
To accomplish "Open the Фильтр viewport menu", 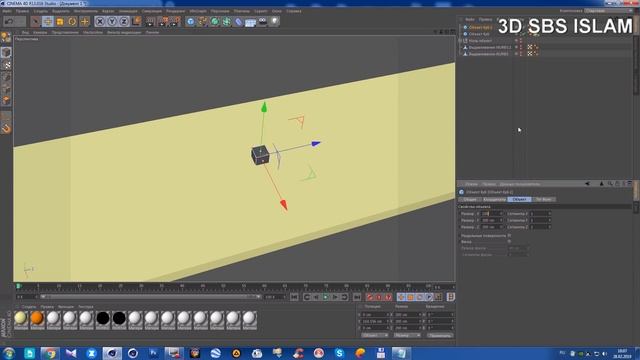I will (124, 32).
